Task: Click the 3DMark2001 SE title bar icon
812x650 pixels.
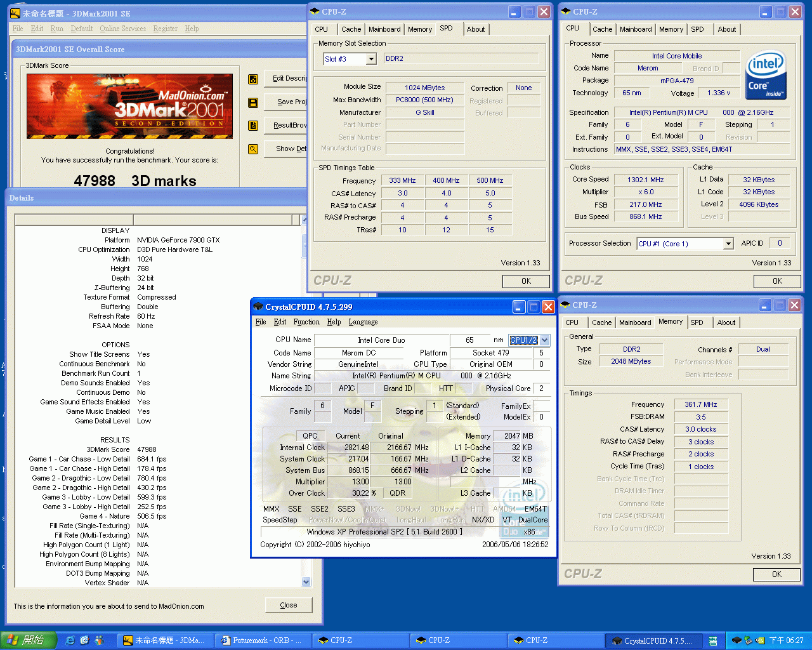Action: pyautogui.click(x=15, y=13)
